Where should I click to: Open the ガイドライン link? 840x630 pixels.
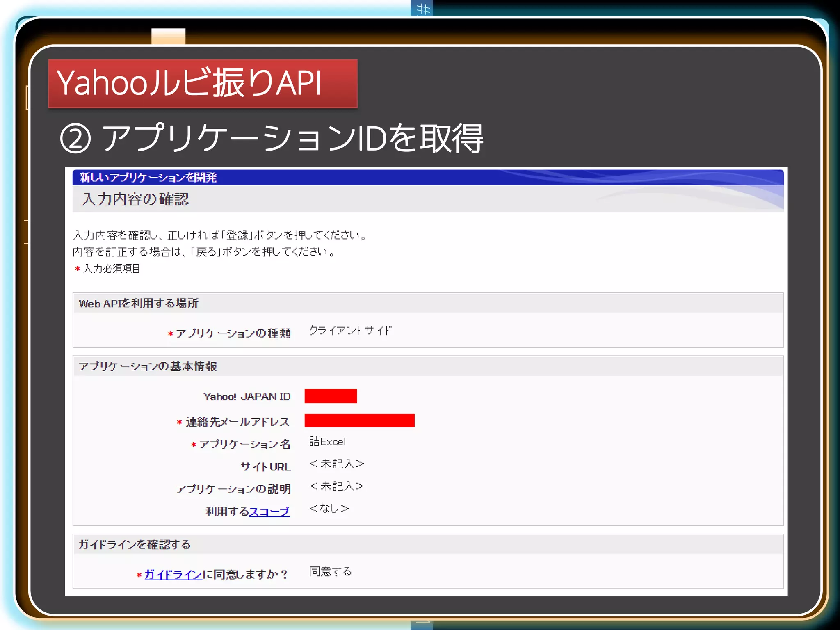[173, 574]
